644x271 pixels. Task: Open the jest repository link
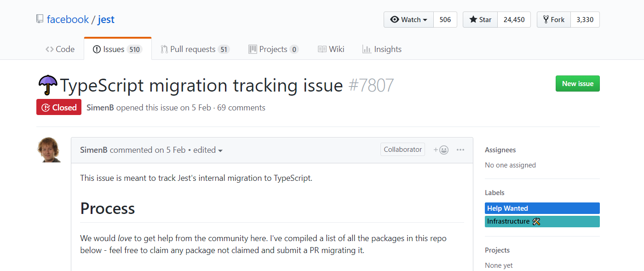(106, 19)
